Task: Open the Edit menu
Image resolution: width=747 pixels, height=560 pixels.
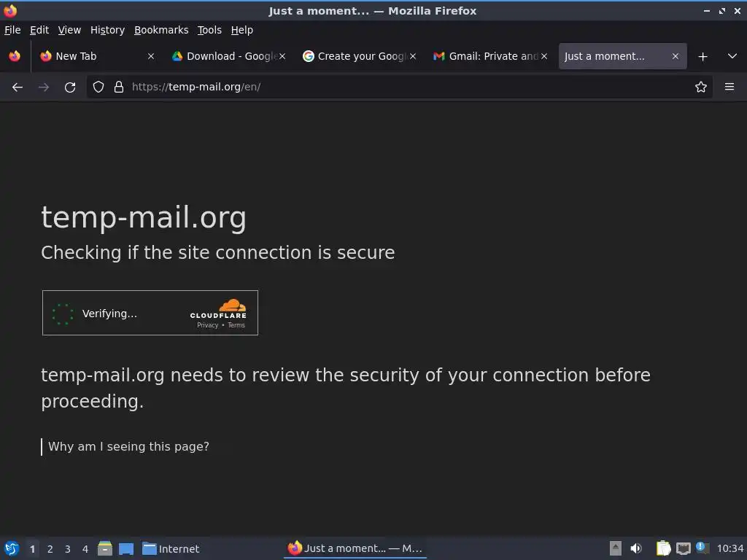Action: [39, 30]
